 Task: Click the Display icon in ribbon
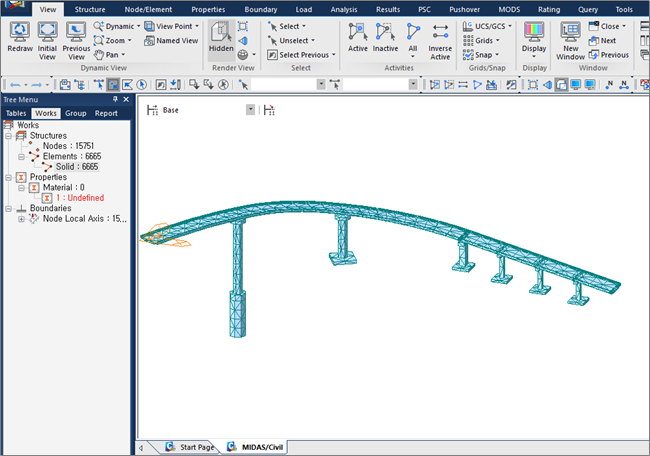534,37
